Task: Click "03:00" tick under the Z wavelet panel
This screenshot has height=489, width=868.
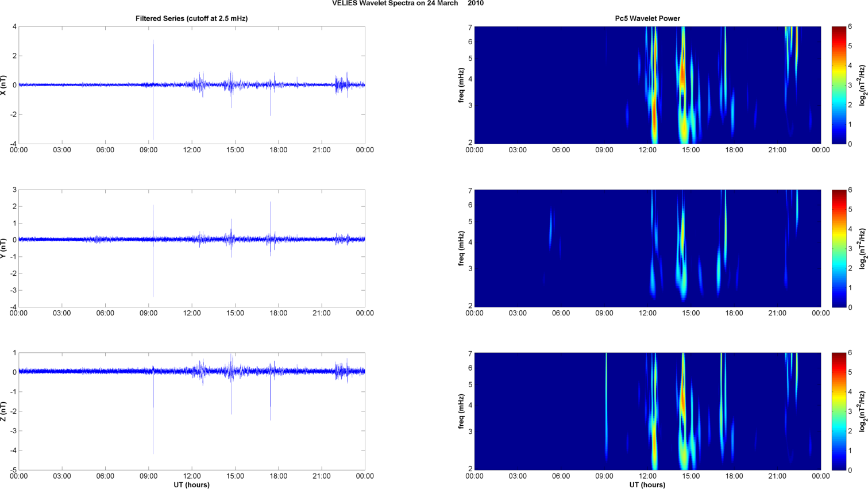Action: point(518,476)
